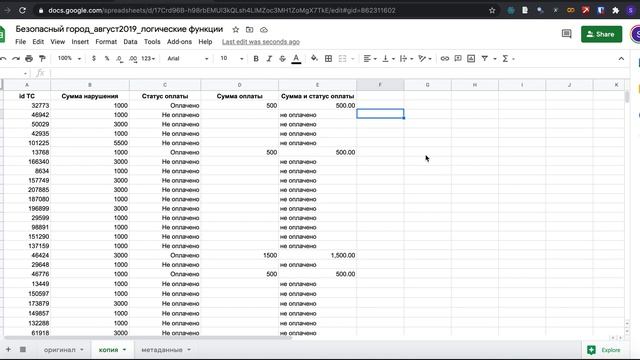
Task: Open text wrapping dropdown
Action: click(407, 59)
